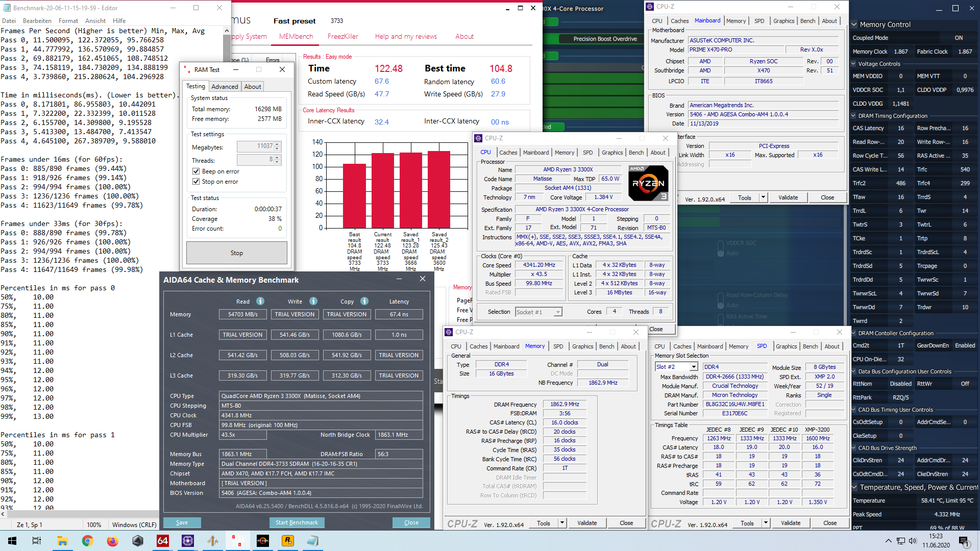Switch to the Advanced tab in RAM Test
Screen dimensions: 980x551
point(225,87)
